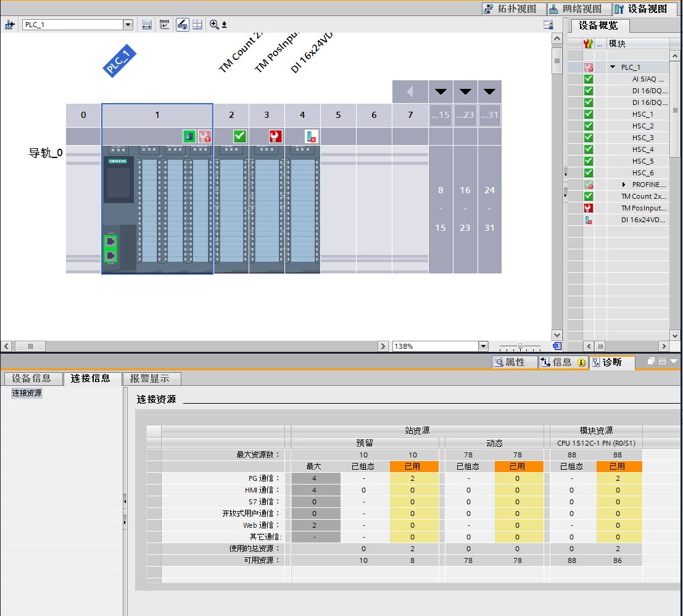Click the left arrow to collapse rack slots
This screenshot has width=683, height=616.
[x=410, y=91]
